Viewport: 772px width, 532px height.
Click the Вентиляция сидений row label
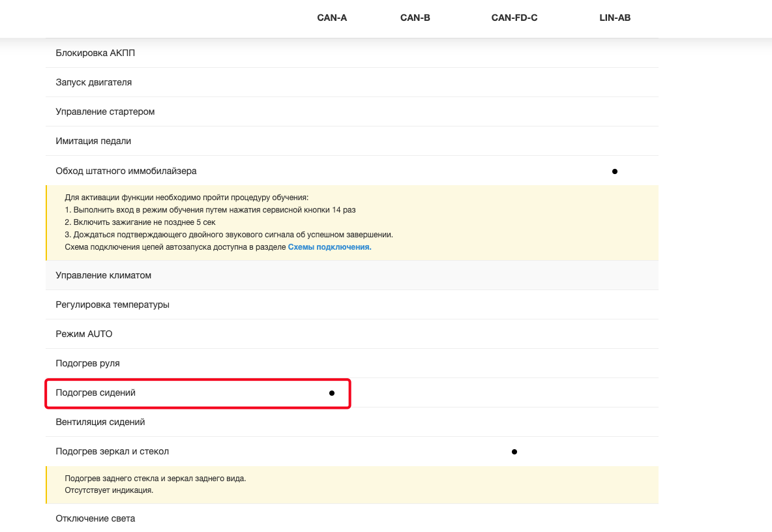click(x=100, y=422)
